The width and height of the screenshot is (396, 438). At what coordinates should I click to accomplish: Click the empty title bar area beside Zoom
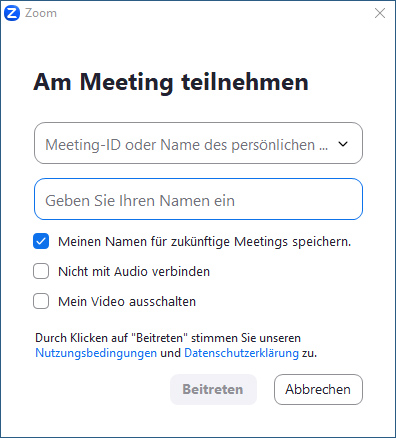tap(213, 13)
